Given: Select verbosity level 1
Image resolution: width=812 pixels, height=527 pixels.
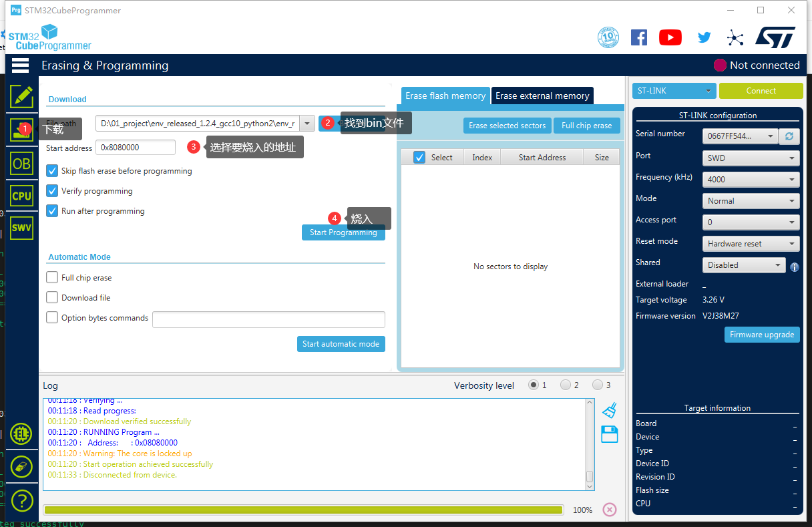Looking at the screenshot, I should pos(534,385).
